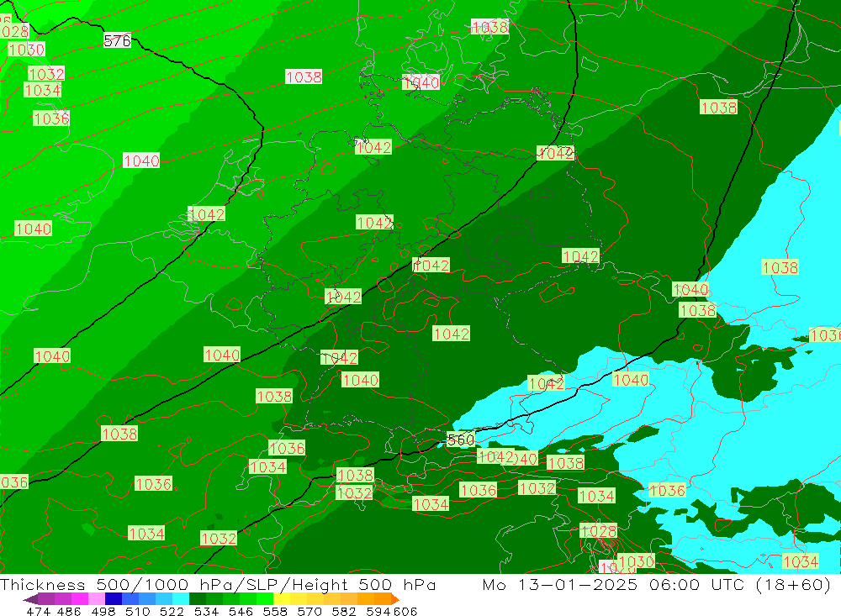Select the dark blue swatch in the legend

click(x=114, y=599)
